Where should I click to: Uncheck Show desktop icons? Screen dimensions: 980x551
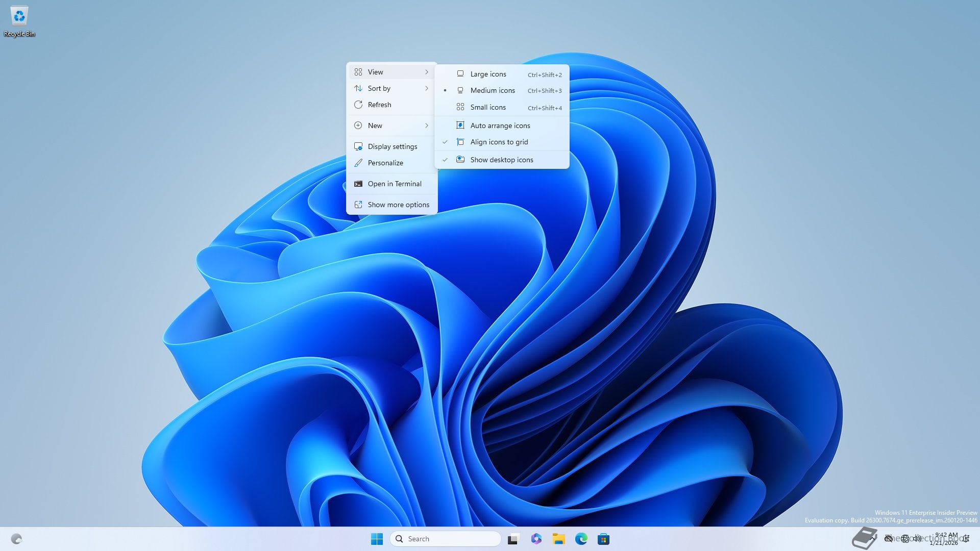(501, 160)
